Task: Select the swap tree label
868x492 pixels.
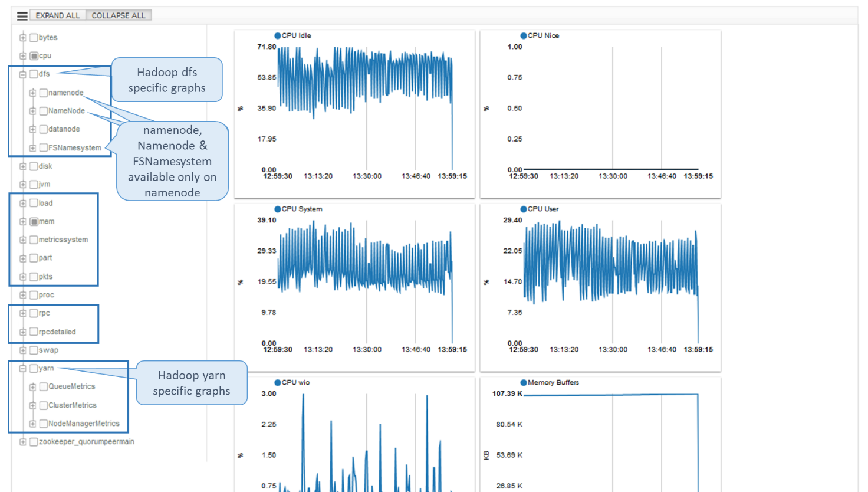Action: click(48, 350)
